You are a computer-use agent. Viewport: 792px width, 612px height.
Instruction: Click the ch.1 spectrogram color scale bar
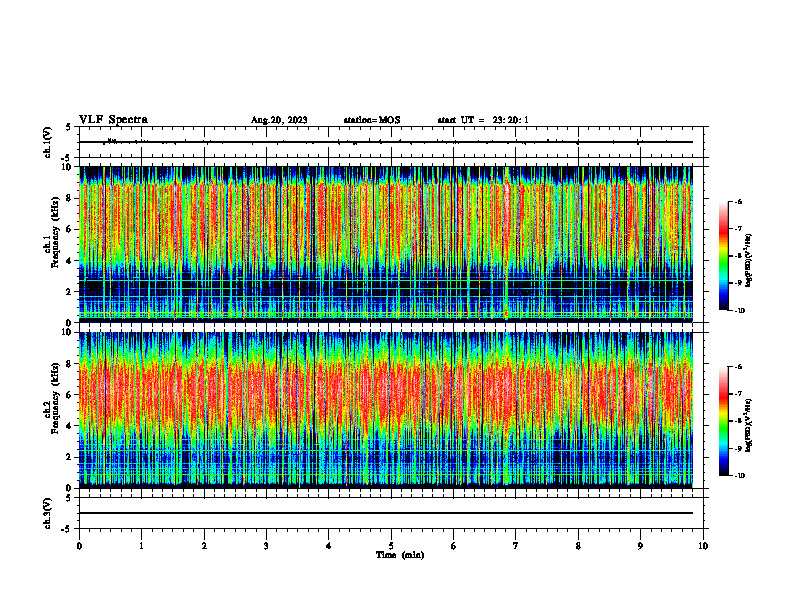coord(723,256)
